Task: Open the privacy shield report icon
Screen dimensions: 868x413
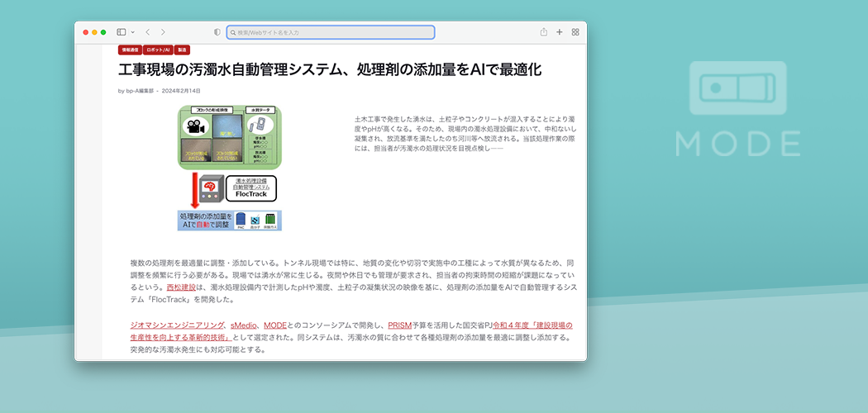Action: click(x=217, y=32)
